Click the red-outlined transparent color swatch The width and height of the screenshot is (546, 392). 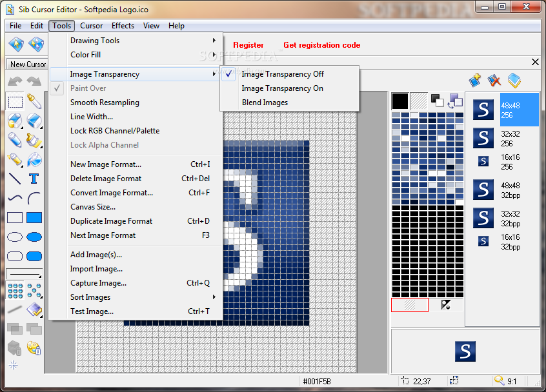pyautogui.click(x=409, y=305)
